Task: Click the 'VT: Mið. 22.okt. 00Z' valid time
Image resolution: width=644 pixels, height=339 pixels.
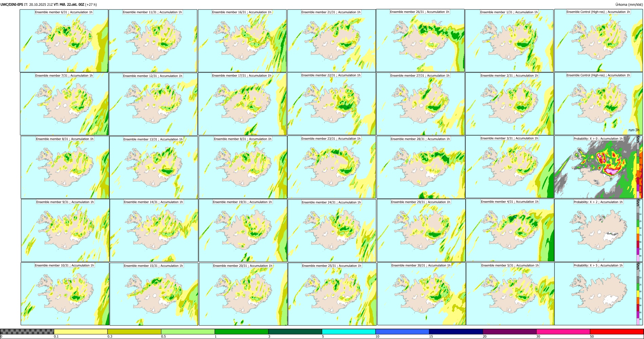Action: pyautogui.click(x=69, y=5)
